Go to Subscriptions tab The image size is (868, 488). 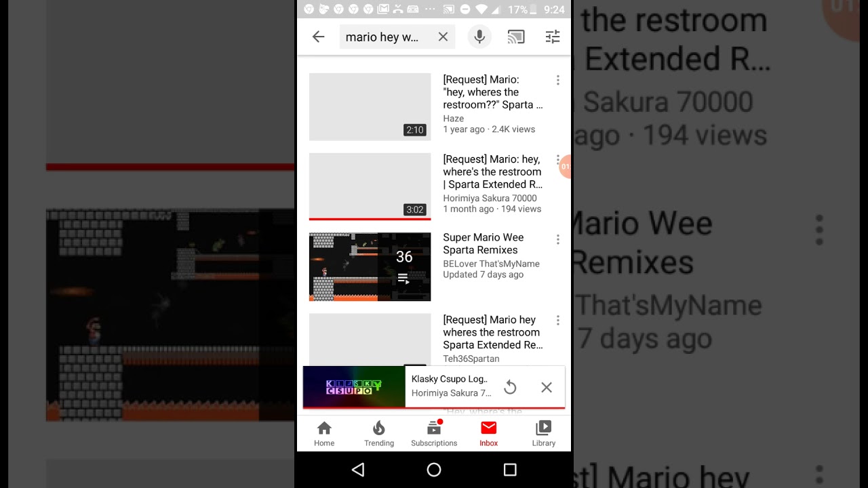click(434, 434)
